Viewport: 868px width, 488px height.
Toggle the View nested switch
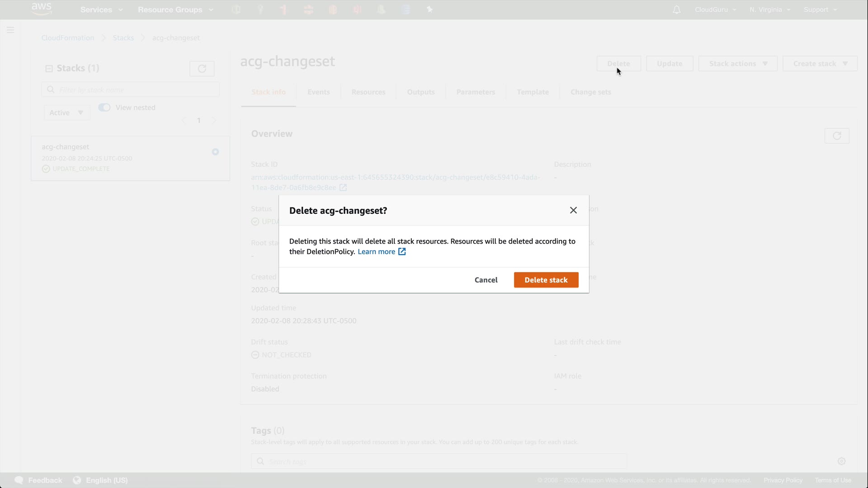pyautogui.click(x=104, y=108)
